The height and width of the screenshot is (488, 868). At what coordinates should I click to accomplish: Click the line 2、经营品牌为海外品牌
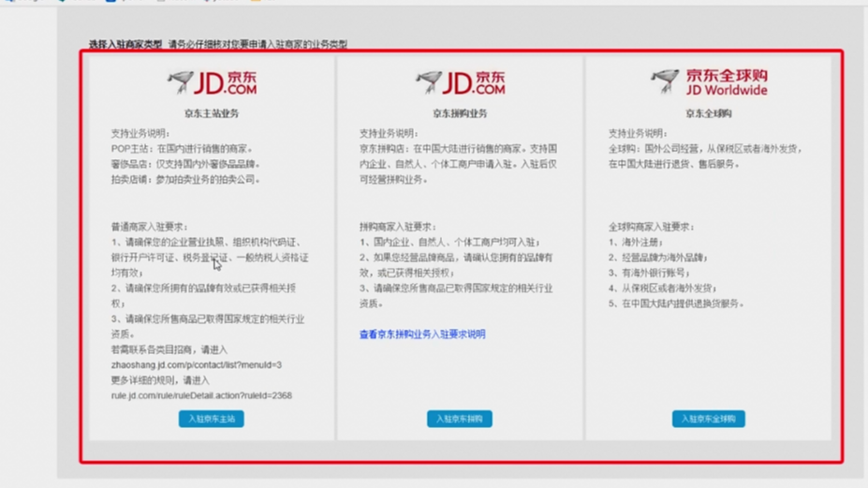tap(658, 258)
